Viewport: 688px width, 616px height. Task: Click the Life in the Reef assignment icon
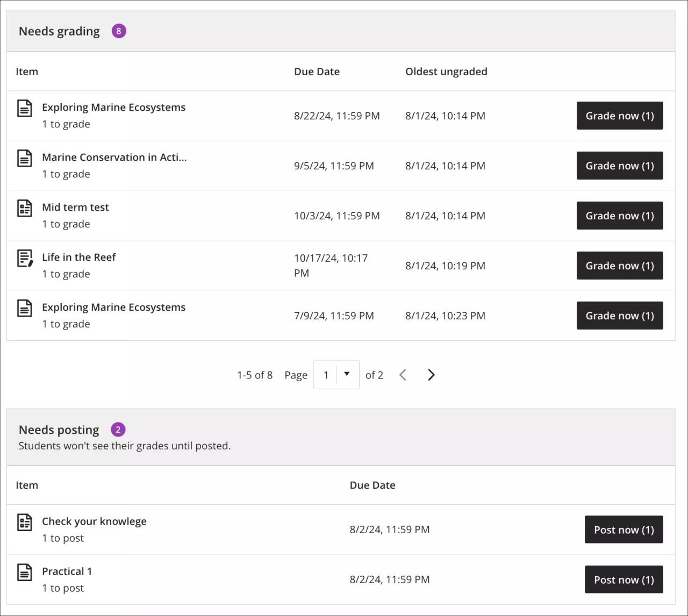tap(25, 258)
